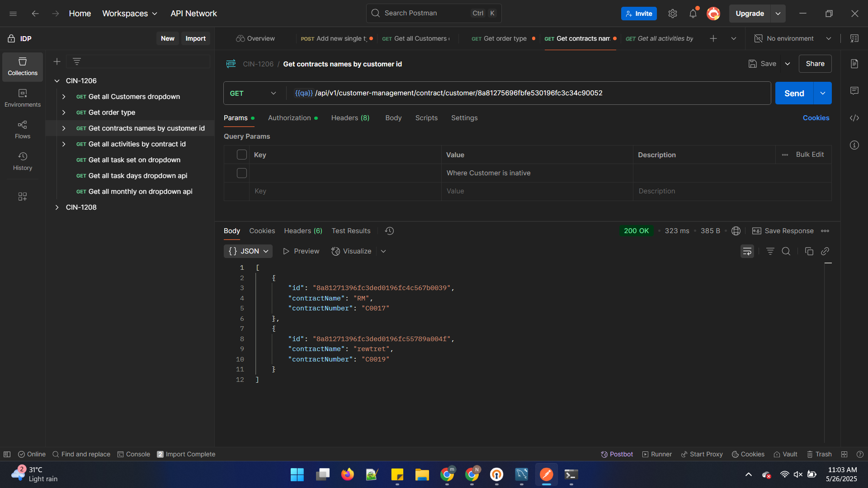Open the Test Results response tab
Viewport: 868px width, 488px height.
tap(351, 231)
